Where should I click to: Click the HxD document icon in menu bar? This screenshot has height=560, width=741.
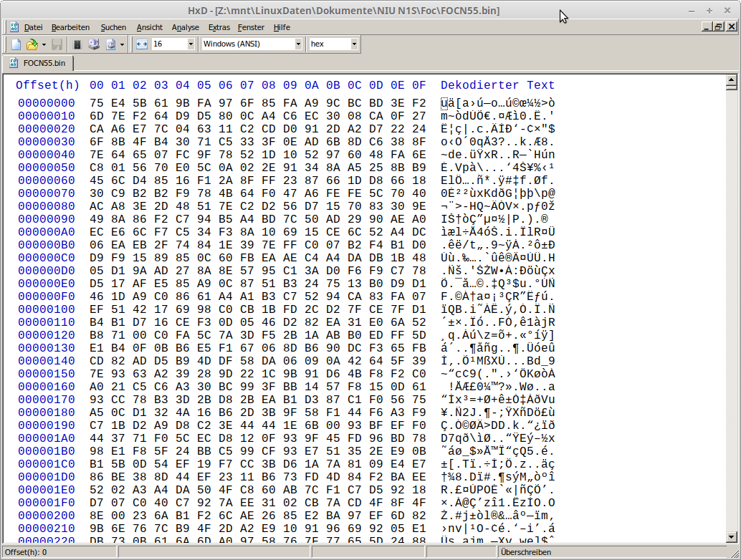tap(14, 27)
